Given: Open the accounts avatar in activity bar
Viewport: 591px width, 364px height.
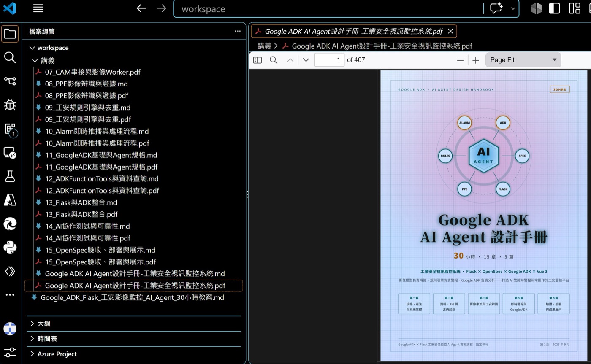Looking at the screenshot, I should [x=10, y=328].
